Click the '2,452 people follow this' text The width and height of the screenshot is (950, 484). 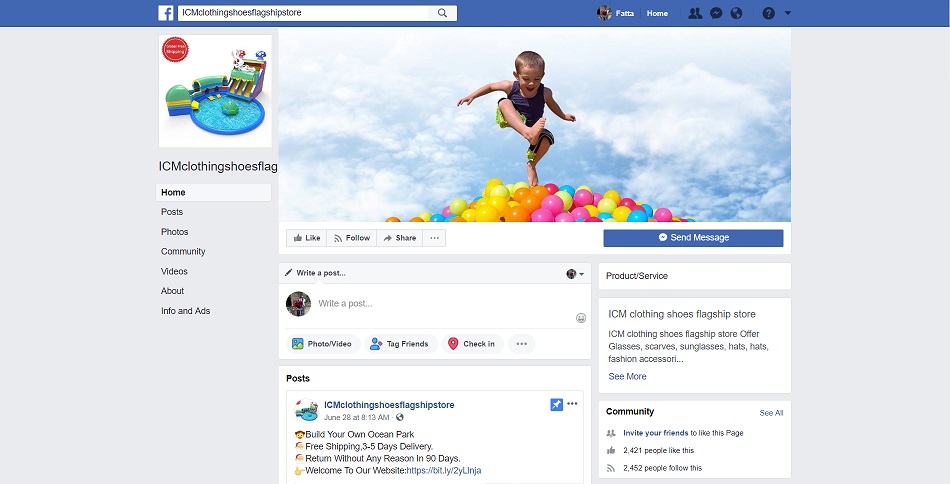point(663,468)
